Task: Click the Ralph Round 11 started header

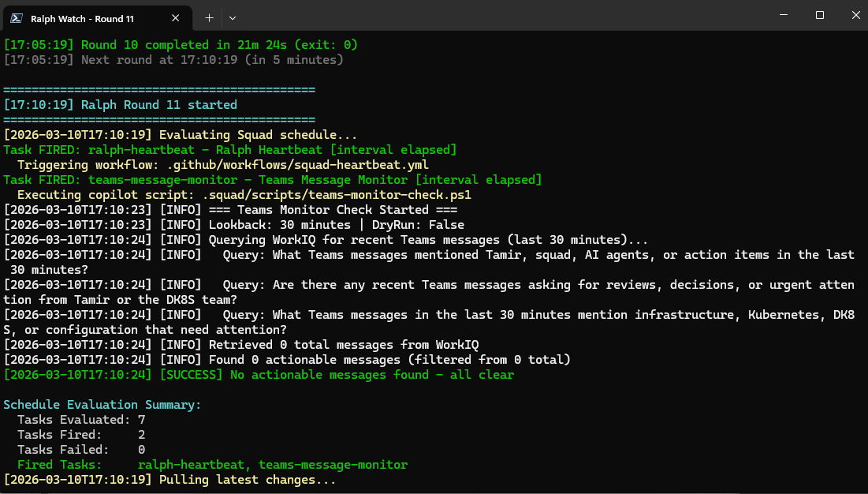Action: pos(120,105)
